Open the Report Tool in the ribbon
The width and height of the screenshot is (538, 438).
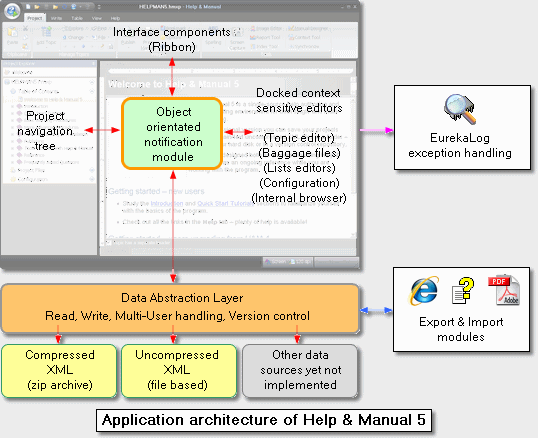[265, 37]
